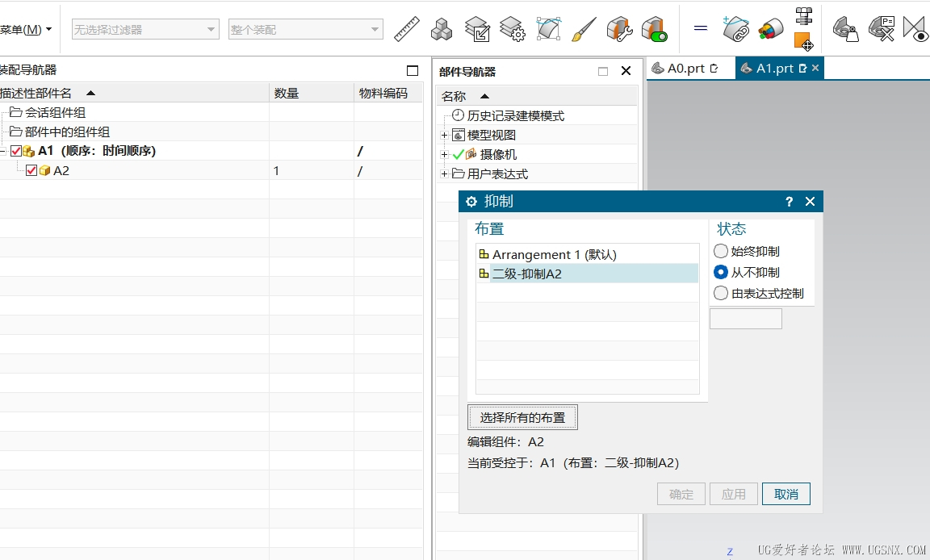This screenshot has width=930, height=560.
Task: Click the 数量 column header
Action: [x=312, y=93]
